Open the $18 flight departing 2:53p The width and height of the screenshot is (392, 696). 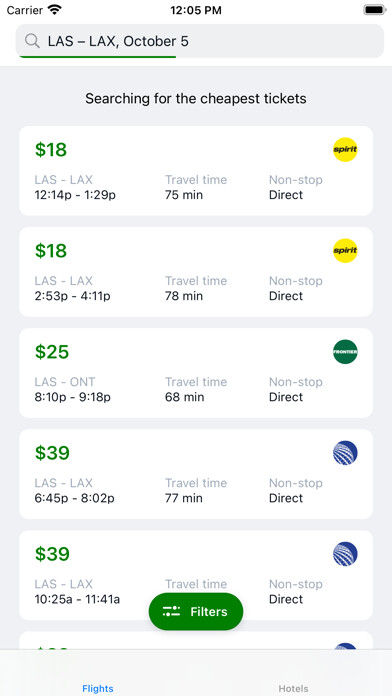click(196, 272)
